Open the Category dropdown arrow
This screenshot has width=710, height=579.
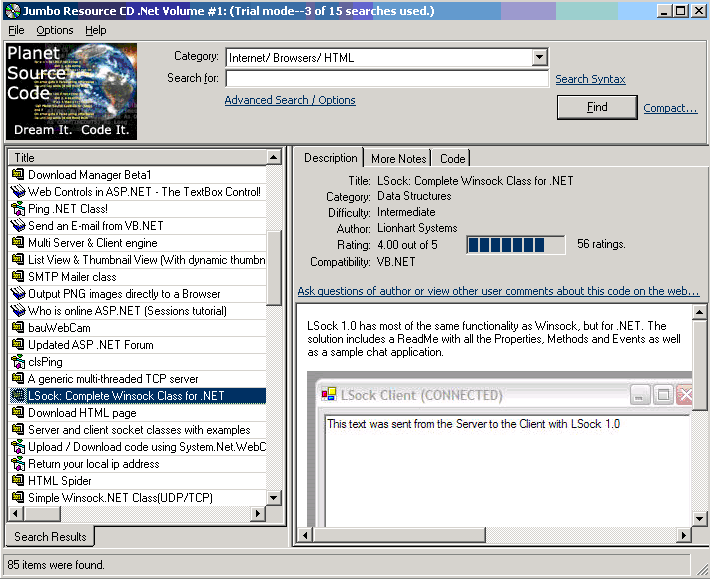click(x=539, y=57)
